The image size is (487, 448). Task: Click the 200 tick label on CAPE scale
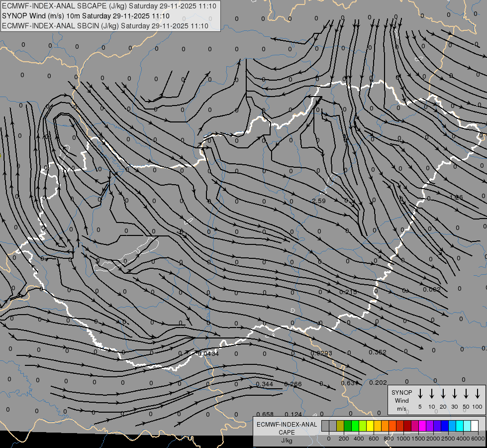click(x=344, y=439)
